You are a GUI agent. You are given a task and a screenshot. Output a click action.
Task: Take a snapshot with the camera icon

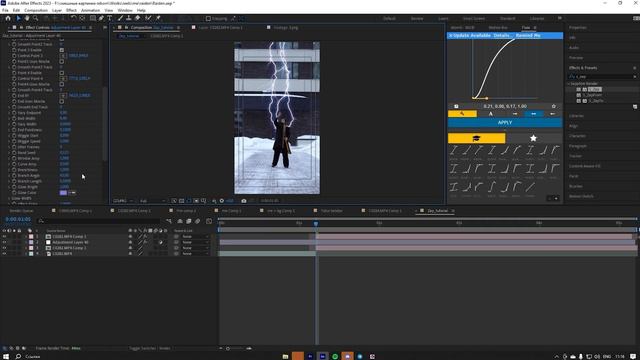[244, 201]
